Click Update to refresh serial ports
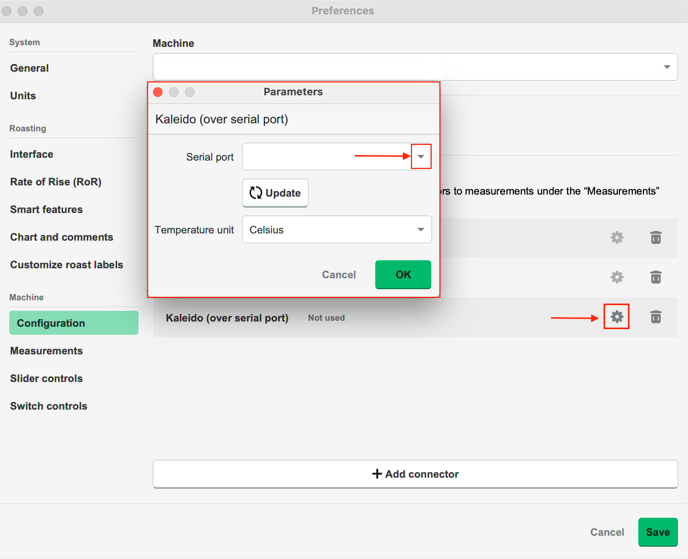The image size is (688, 559). [275, 193]
